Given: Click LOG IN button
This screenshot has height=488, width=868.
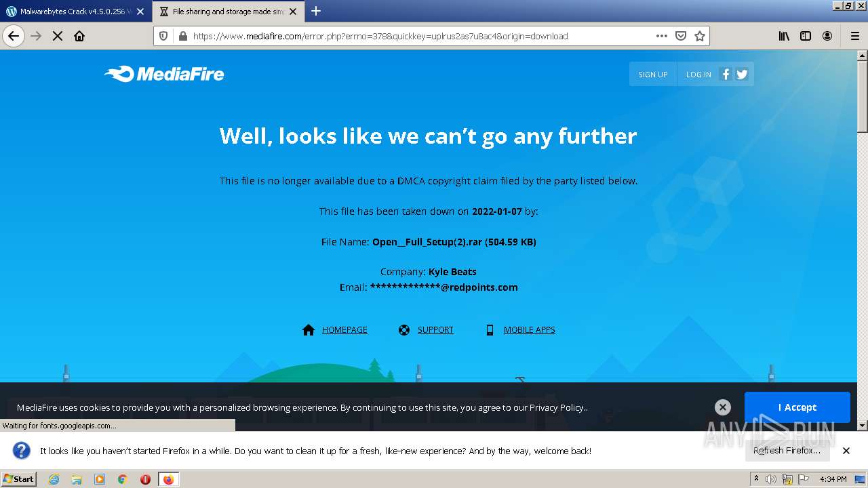Looking at the screenshot, I should click(x=698, y=75).
